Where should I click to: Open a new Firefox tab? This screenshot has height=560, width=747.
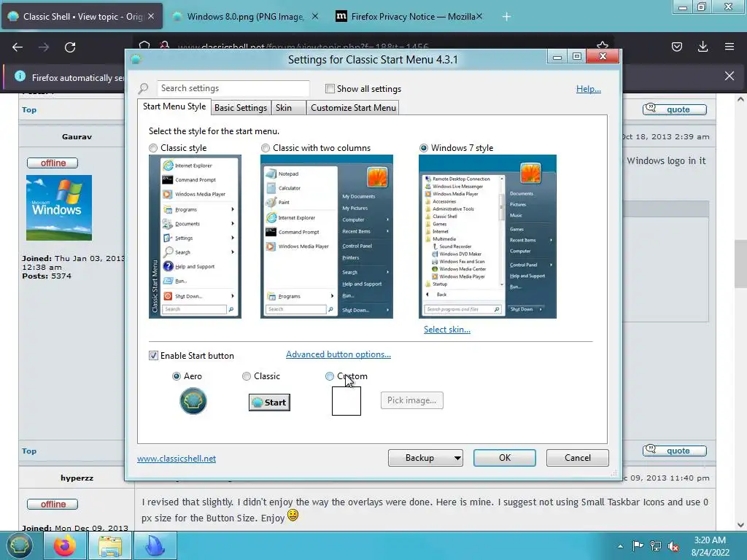(506, 17)
